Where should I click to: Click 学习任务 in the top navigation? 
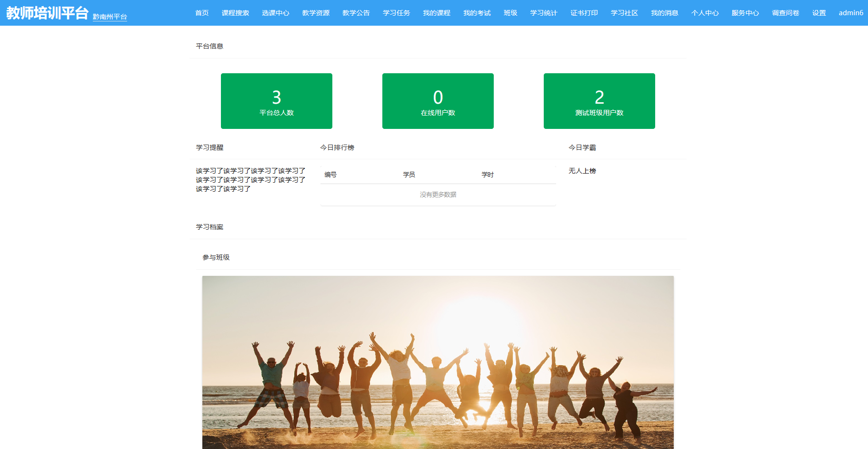click(396, 13)
